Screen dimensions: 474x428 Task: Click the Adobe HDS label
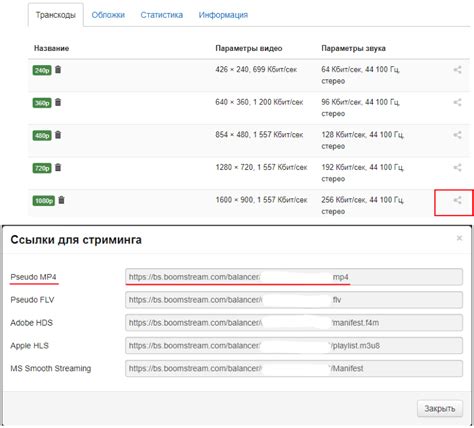click(32, 323)
